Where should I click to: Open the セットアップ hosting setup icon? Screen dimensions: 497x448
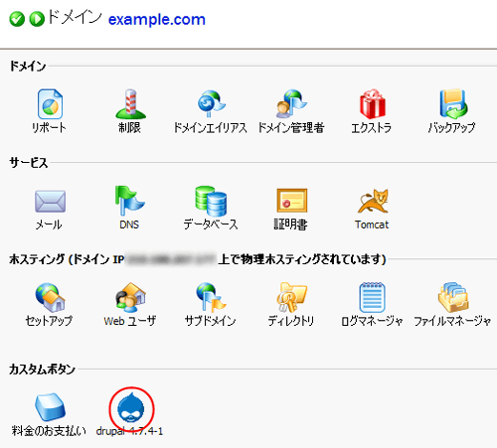tap(50, 297)
